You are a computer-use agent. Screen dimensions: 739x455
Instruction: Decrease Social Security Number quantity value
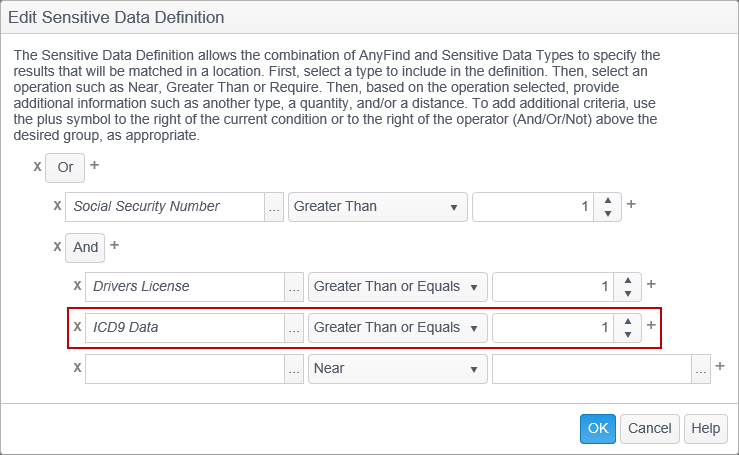[608, 213]
